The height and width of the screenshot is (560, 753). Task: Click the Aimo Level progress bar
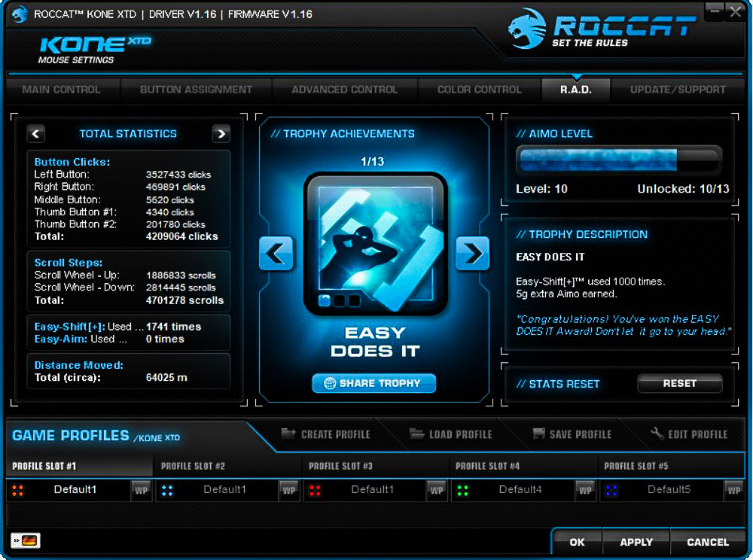coord(618,160)
